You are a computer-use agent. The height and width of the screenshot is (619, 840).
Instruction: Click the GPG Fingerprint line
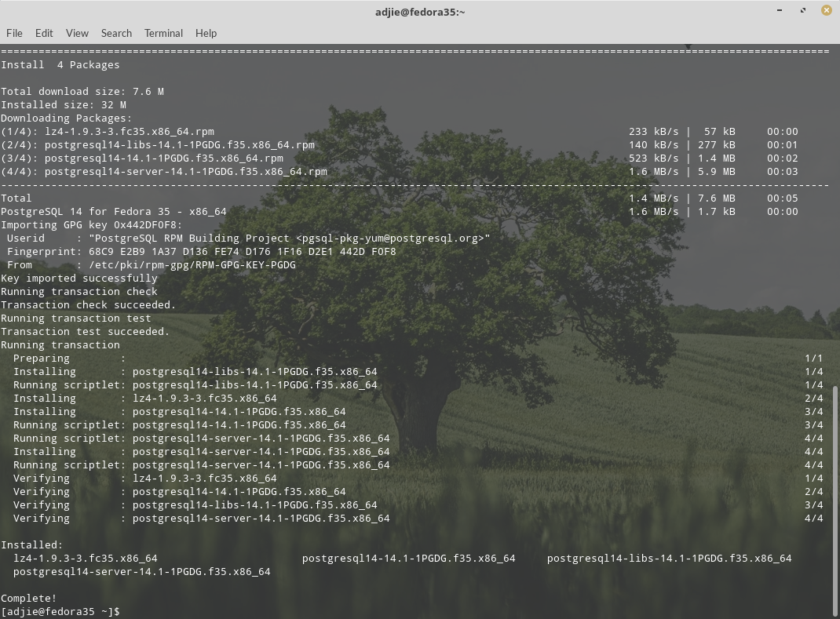point(202,252)
